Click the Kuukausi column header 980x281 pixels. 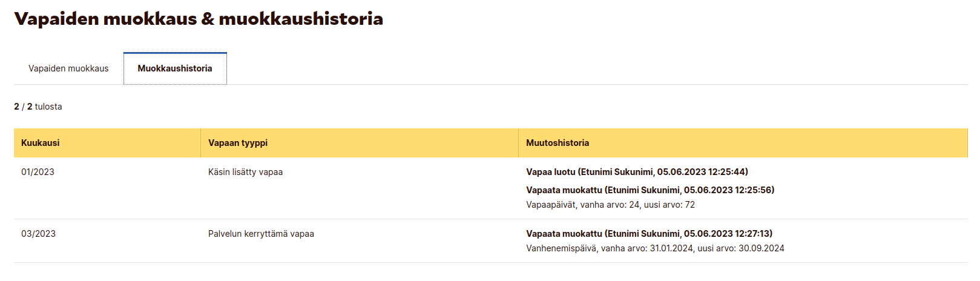107,143
